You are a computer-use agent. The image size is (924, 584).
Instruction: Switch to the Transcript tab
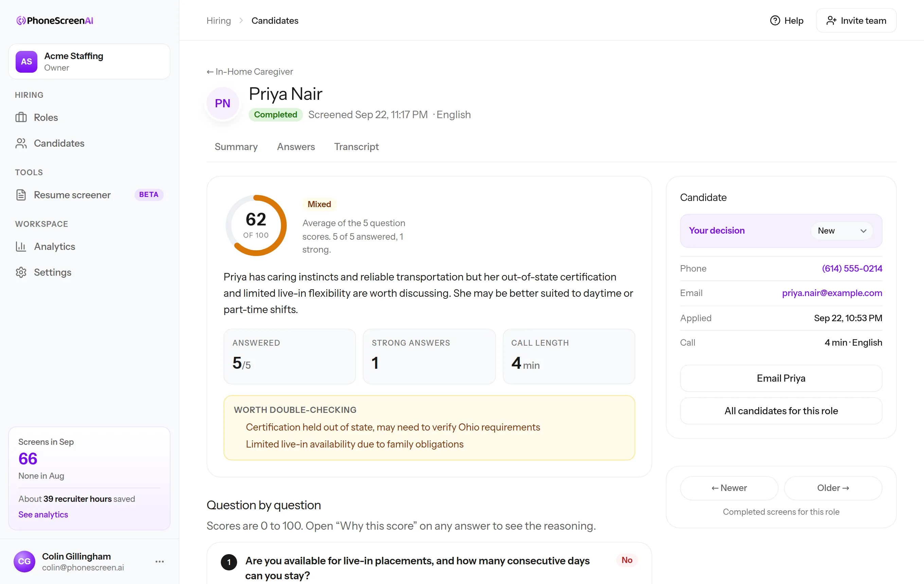[356, 146]
